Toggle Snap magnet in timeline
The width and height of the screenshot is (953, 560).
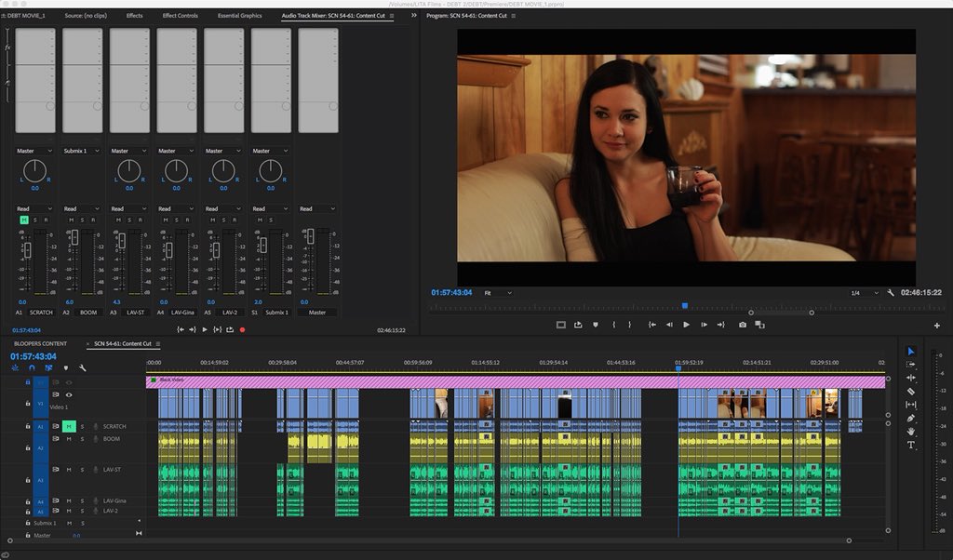pyautogui.click(x=32, y=368)
